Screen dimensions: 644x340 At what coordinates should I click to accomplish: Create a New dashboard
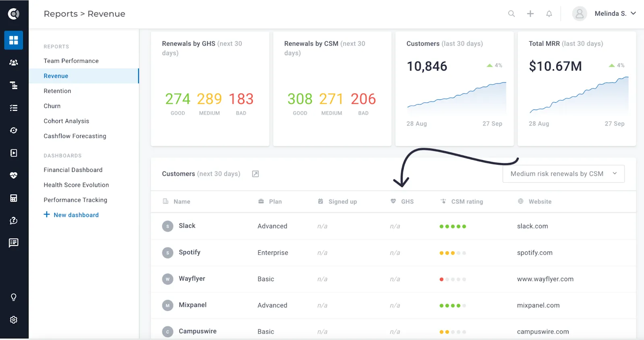[71, 215]
